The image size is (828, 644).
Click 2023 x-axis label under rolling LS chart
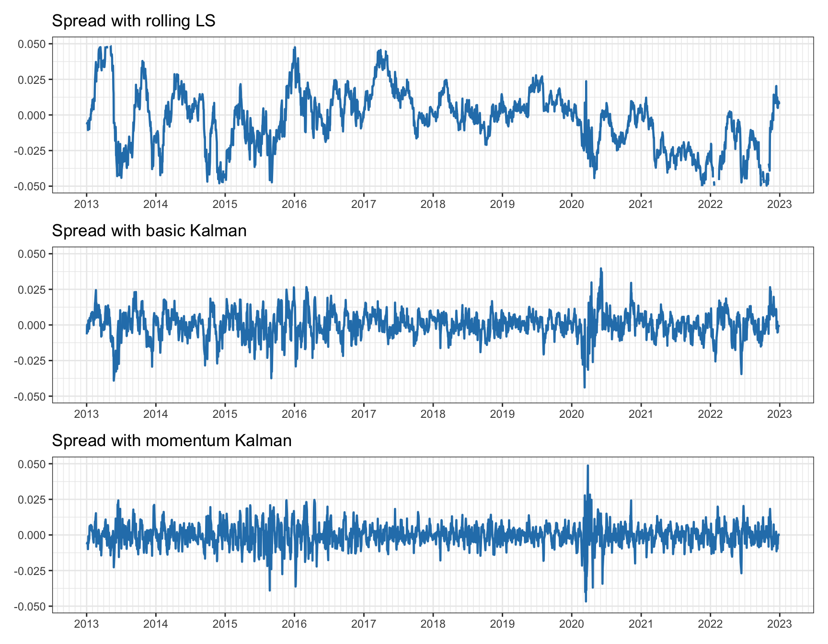pos(780,204)
